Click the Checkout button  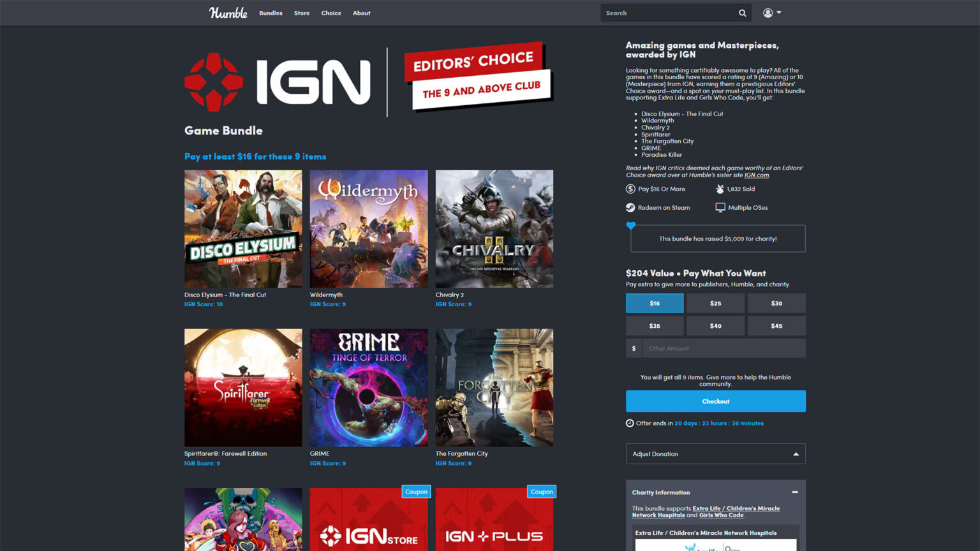pyautogui.click(x=715, y=401)
